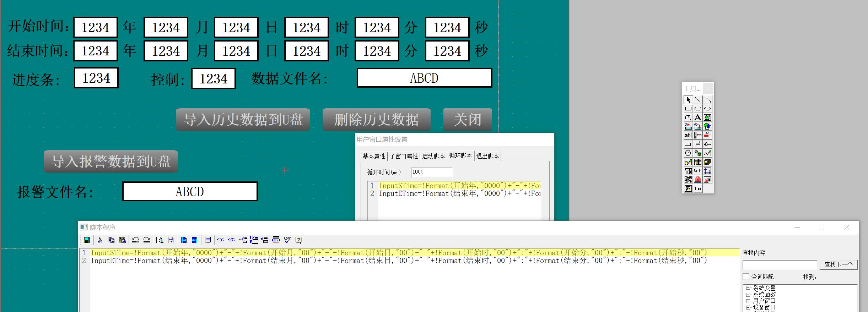Increase indent with the blue right-arrow icon

point(184,240)
